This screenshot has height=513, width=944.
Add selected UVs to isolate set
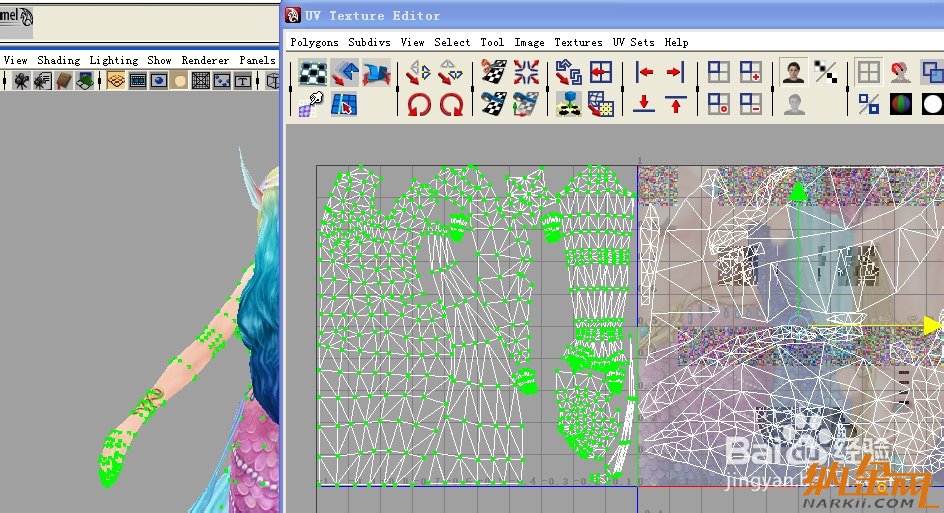(751, 73)
